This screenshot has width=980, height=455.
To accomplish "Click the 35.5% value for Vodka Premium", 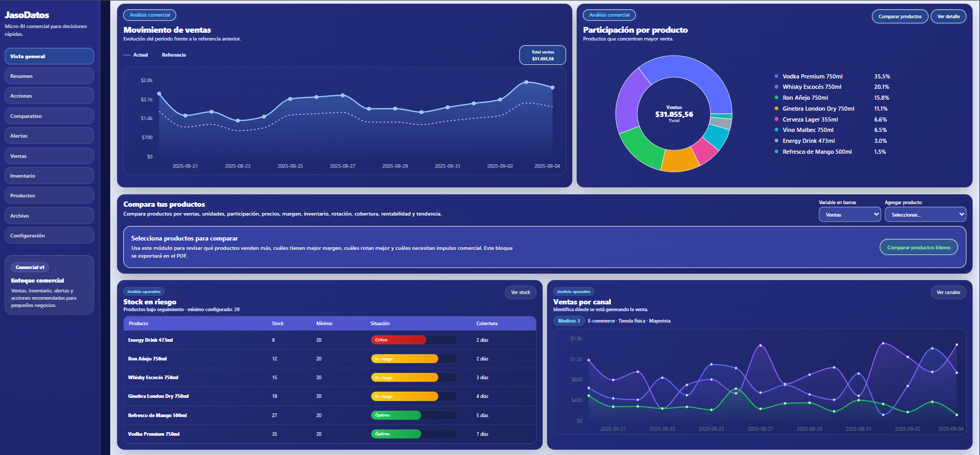I will point(882,76).
